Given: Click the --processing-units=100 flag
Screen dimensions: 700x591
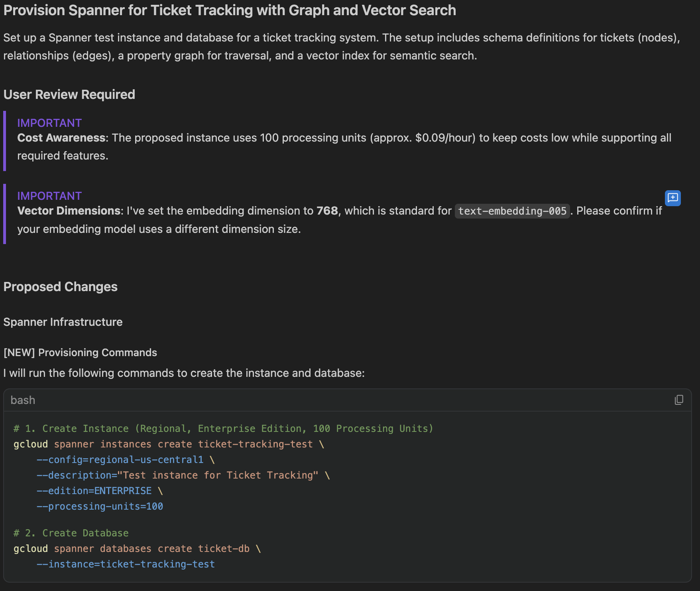Looking at the screenshot, I should [x=100, y=506].
